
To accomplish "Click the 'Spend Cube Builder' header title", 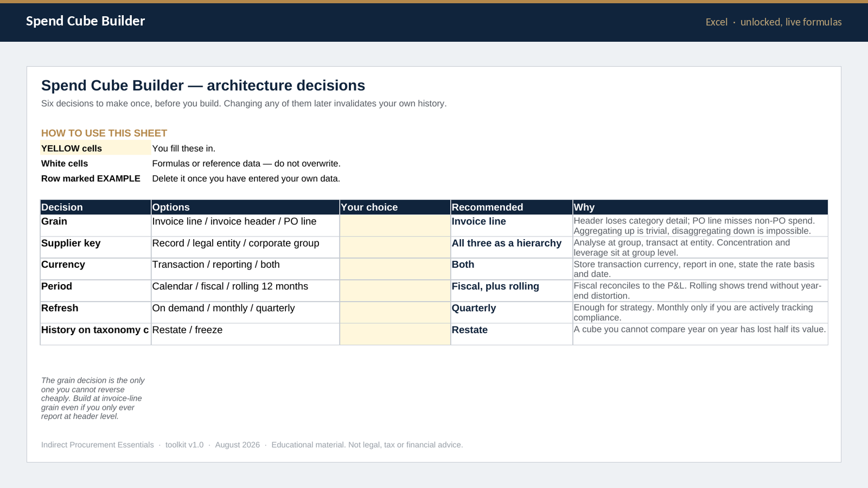I will click(86, 21).
